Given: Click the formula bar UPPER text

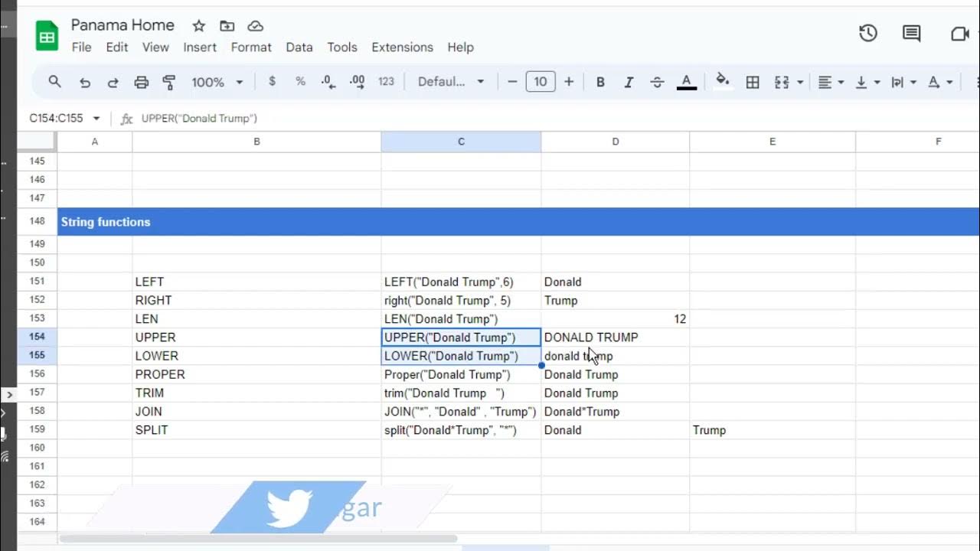Looking at the screenshot, I should 199,119.
